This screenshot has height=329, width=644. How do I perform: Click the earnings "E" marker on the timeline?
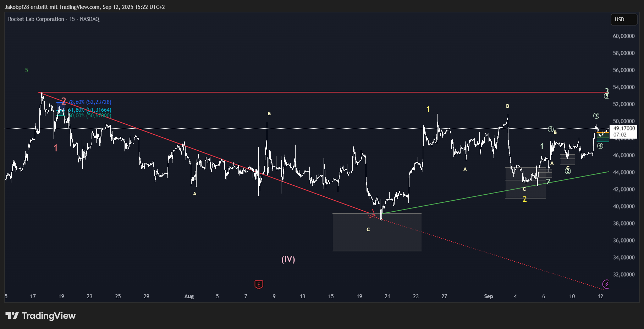tap(259, 285)
